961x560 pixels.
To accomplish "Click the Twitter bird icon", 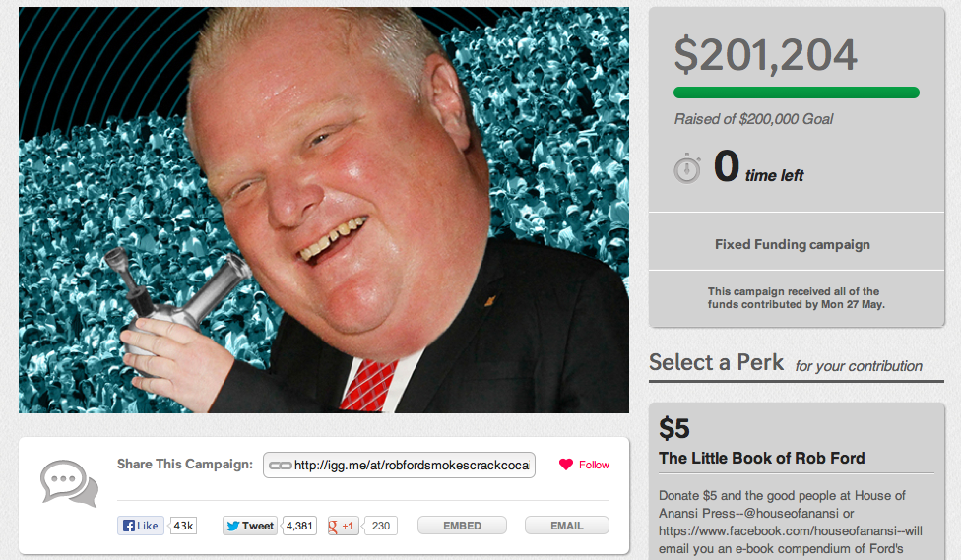I will point(233,526).
